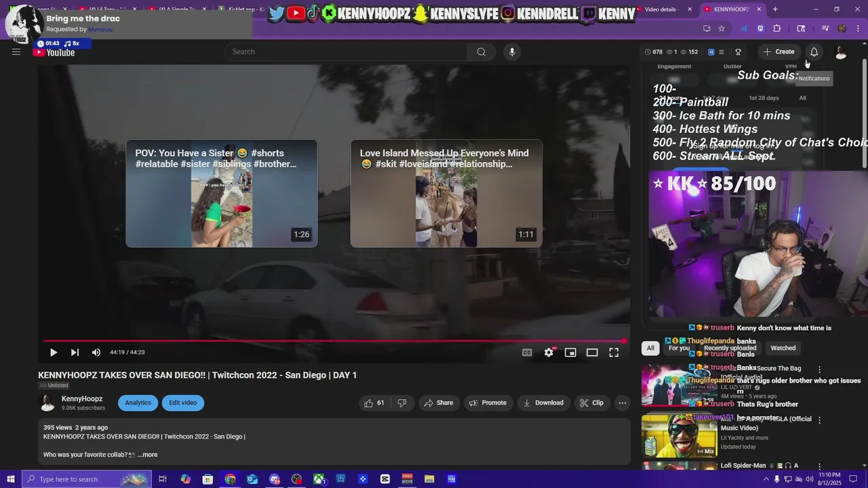Open options for the Lil Uzi Vert video

click(x=819, y=370)
